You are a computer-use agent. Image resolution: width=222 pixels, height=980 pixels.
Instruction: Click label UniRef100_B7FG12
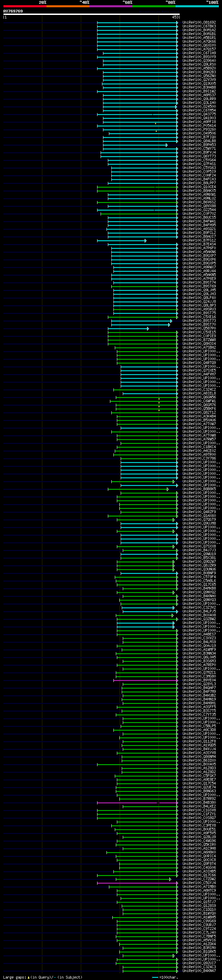click(199, 240)
